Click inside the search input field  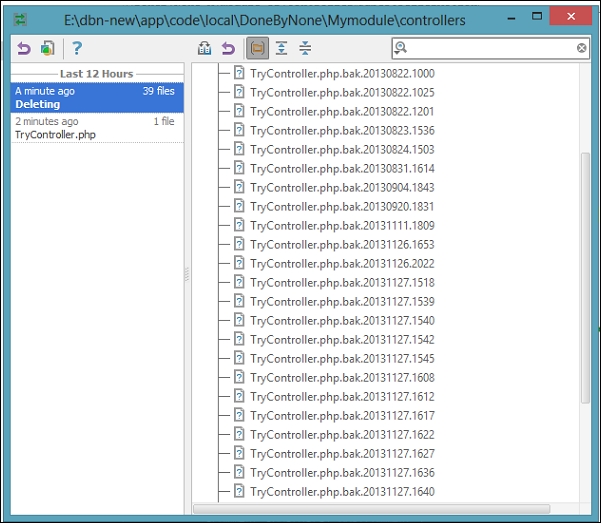click(491, 48)
